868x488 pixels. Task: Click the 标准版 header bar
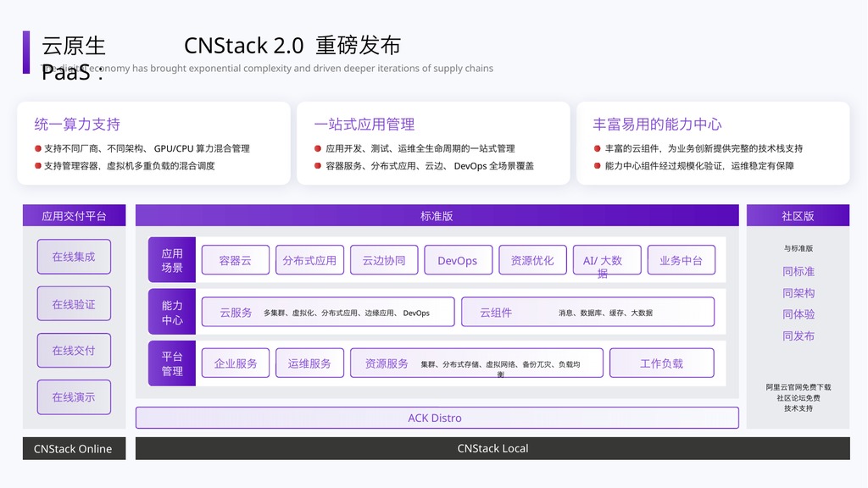pos(437,216)
